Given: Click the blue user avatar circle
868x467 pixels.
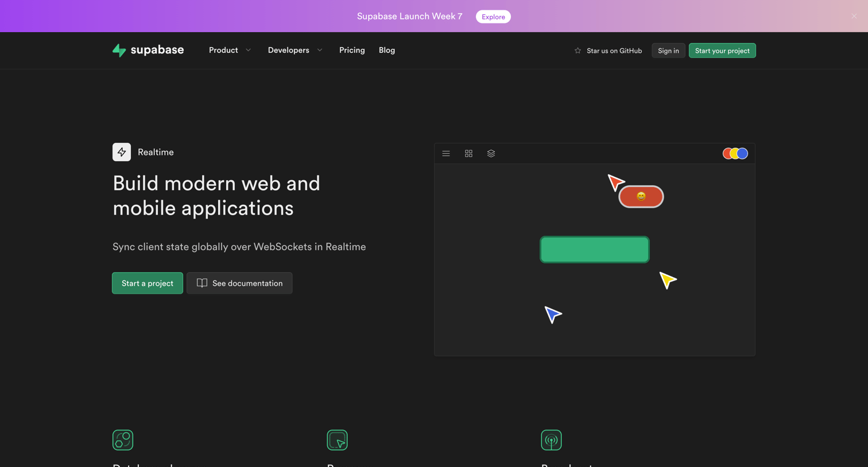Looking at the screenshot, I should click(x=742, y=153).
